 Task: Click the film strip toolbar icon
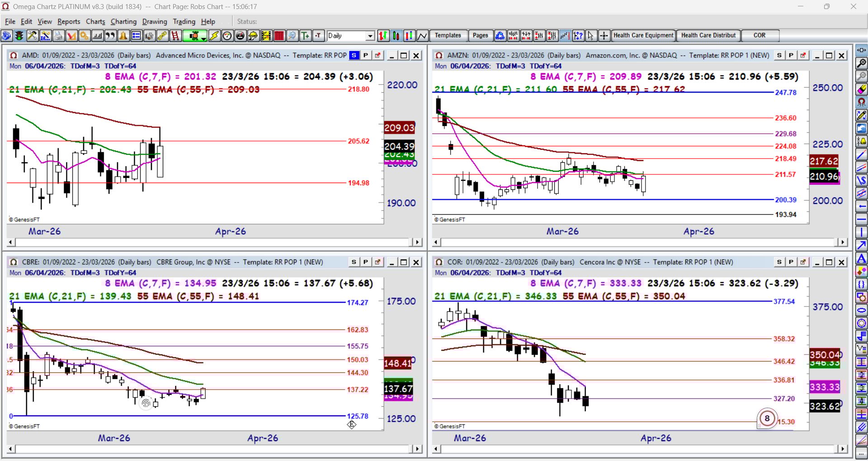tap(266, 36)
